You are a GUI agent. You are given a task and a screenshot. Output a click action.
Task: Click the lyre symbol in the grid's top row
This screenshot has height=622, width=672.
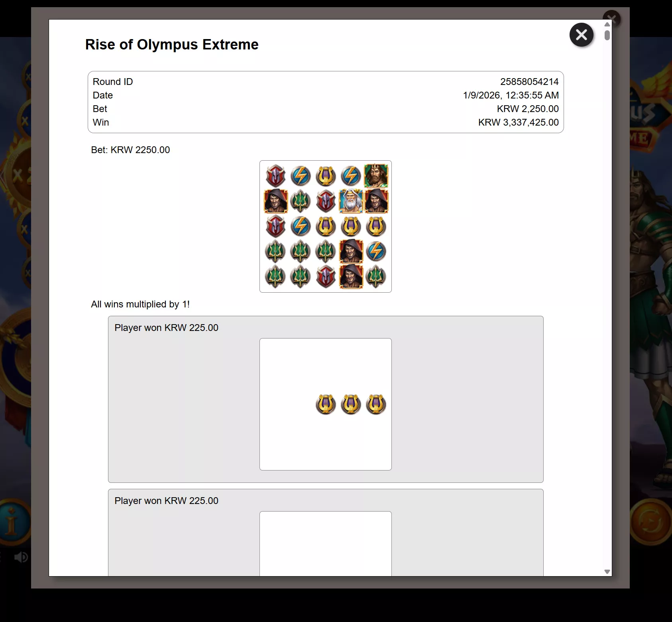point(326,176)
